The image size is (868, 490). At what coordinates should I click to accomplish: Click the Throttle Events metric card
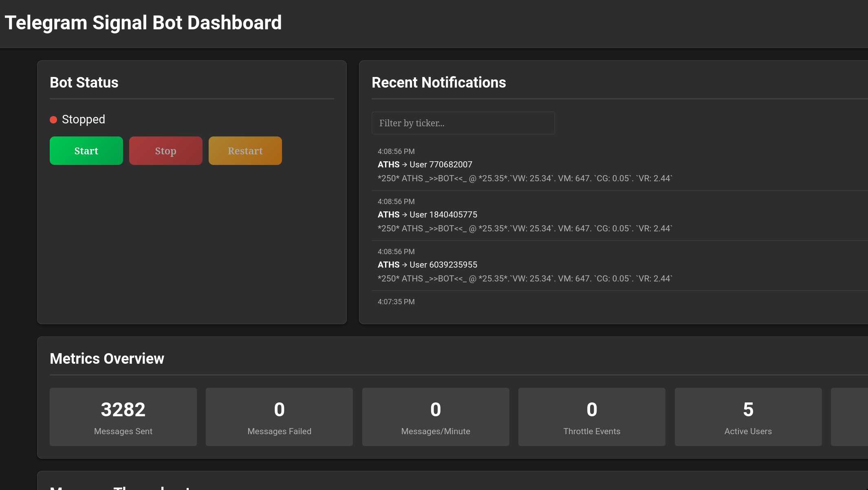click(x=592, y=417)
